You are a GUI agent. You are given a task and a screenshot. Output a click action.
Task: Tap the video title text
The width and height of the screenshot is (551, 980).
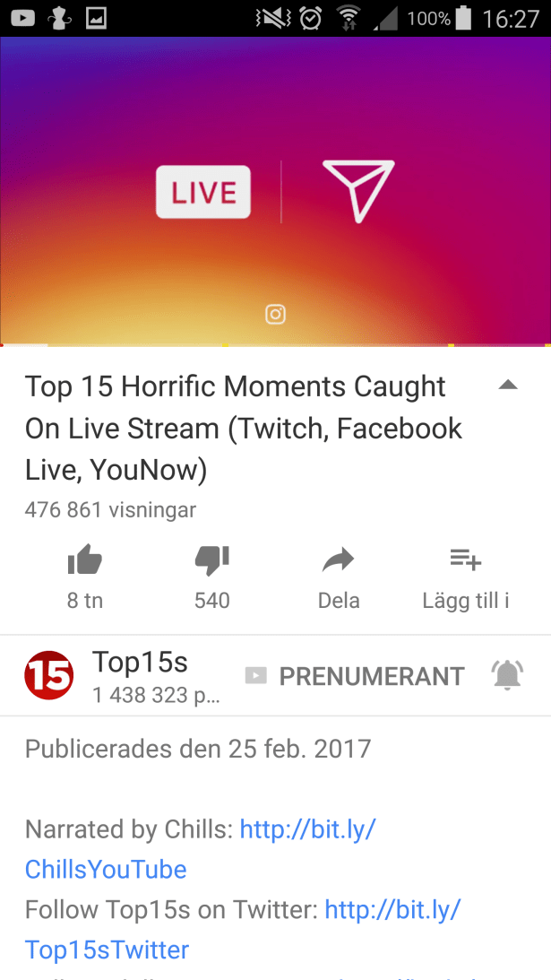[x=244, y=428]
